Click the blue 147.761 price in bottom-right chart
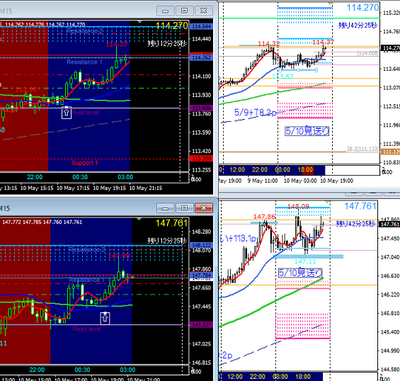The image size is (400, 381). (360, 206)
